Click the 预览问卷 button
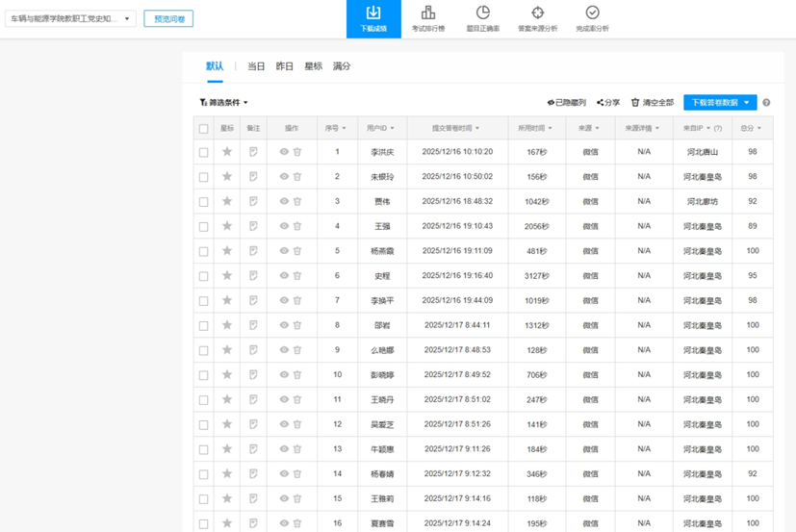Image resolution: width=796 pixels, height=532 pixels. point(168,18)
